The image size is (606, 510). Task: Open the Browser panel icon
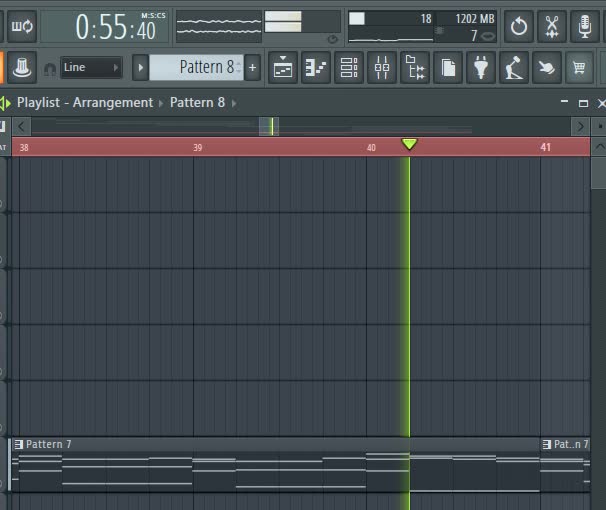pyautogui.click(x=415, y=67)
